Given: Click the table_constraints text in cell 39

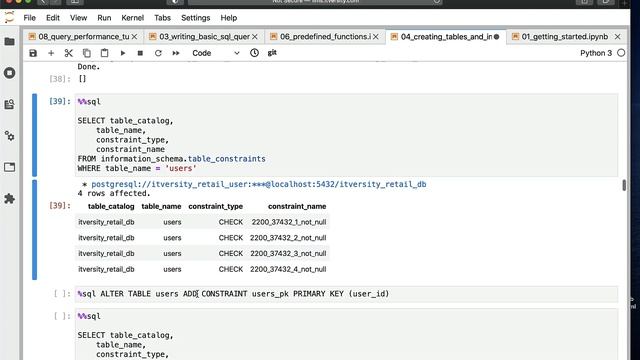Looking at the screenshot, I should [x=227, y=159].
